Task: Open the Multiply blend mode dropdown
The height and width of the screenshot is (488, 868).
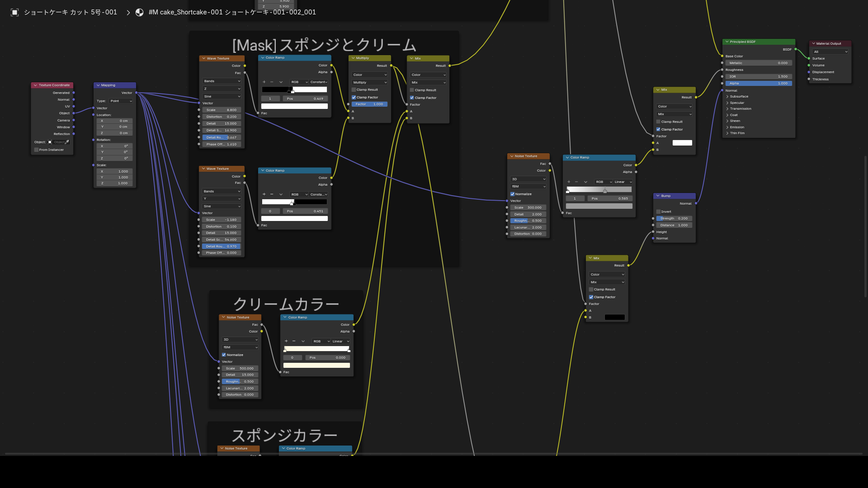Action: (370, 82)
